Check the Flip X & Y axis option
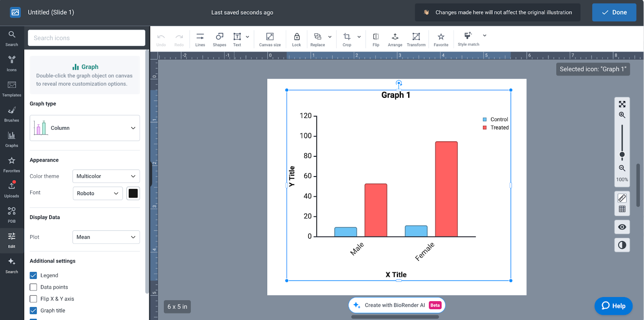Image resolution: width=644 pixels, height=320 pixels. [33, 299]
